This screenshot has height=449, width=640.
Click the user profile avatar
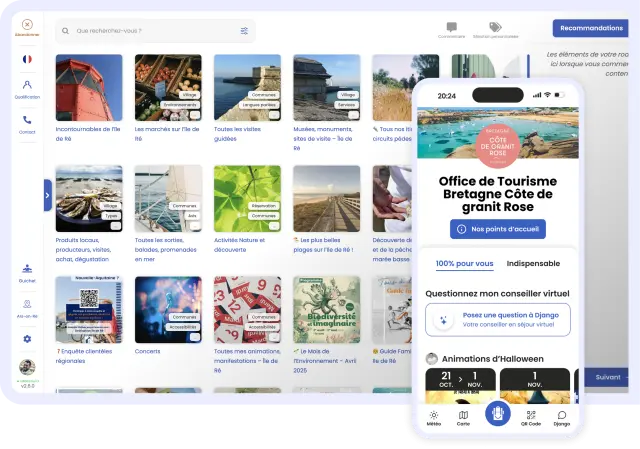point(27,367)
